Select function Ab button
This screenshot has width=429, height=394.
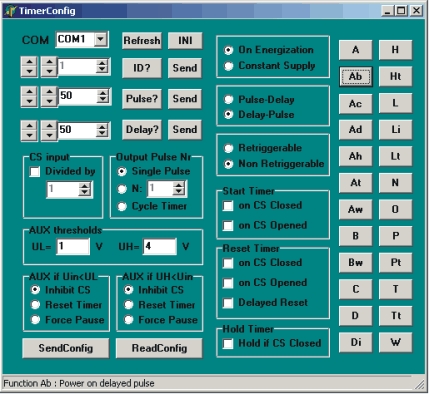[x=355, y=76]
